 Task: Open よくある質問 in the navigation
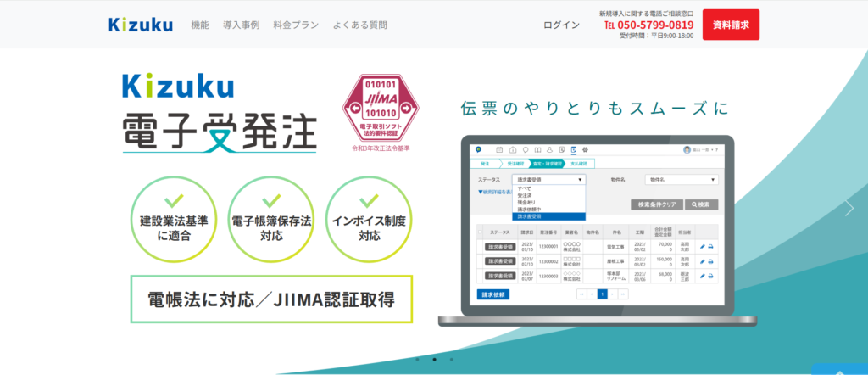click(x=359, y=25)
